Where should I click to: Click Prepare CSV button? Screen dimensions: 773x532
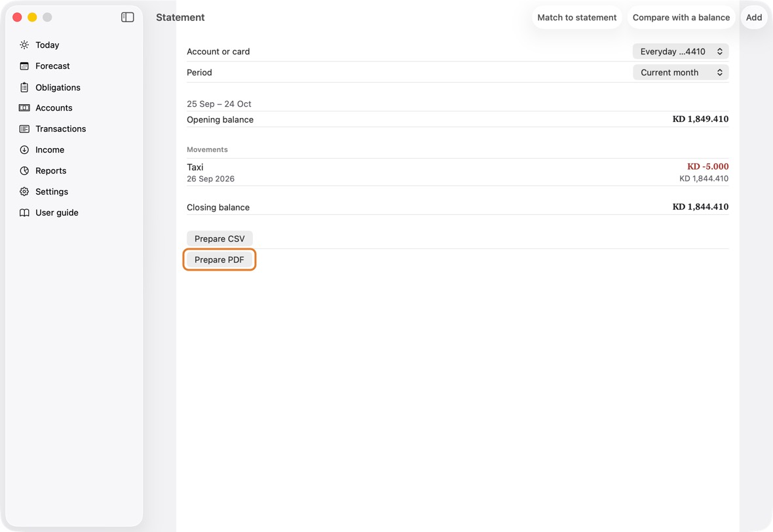pos(219,238)
